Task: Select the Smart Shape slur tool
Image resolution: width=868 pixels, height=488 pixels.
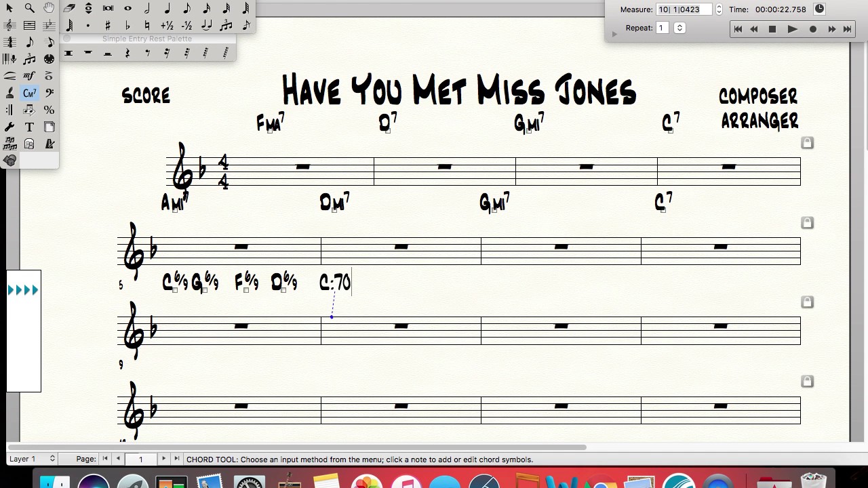Action: (9, 76)
